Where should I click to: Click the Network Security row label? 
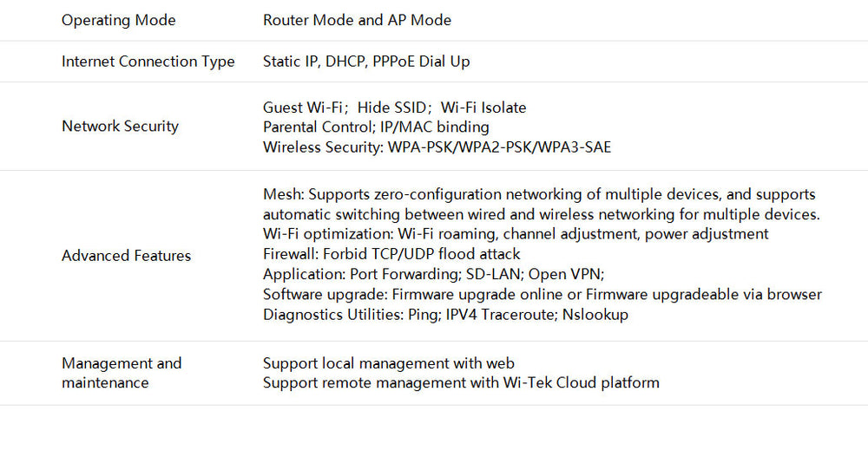point(120,126)
